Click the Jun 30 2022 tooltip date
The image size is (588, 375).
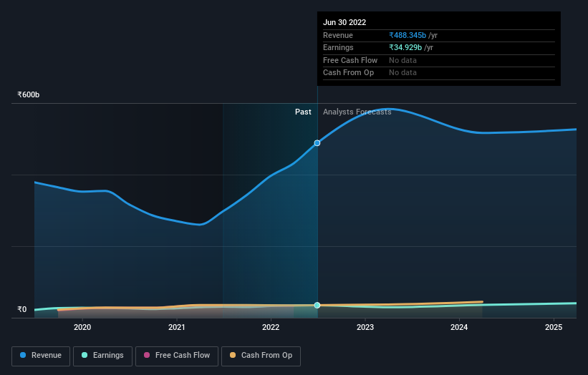(x=344, y=22)
